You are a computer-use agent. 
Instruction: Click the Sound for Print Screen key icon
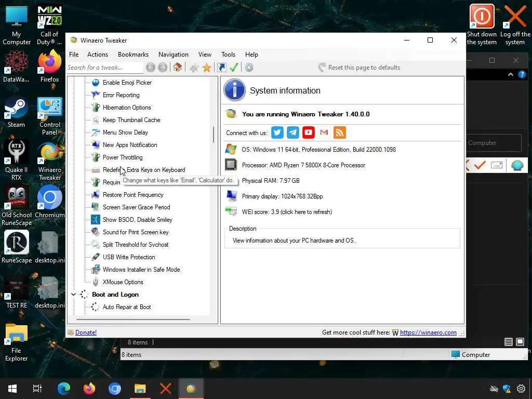96,232
